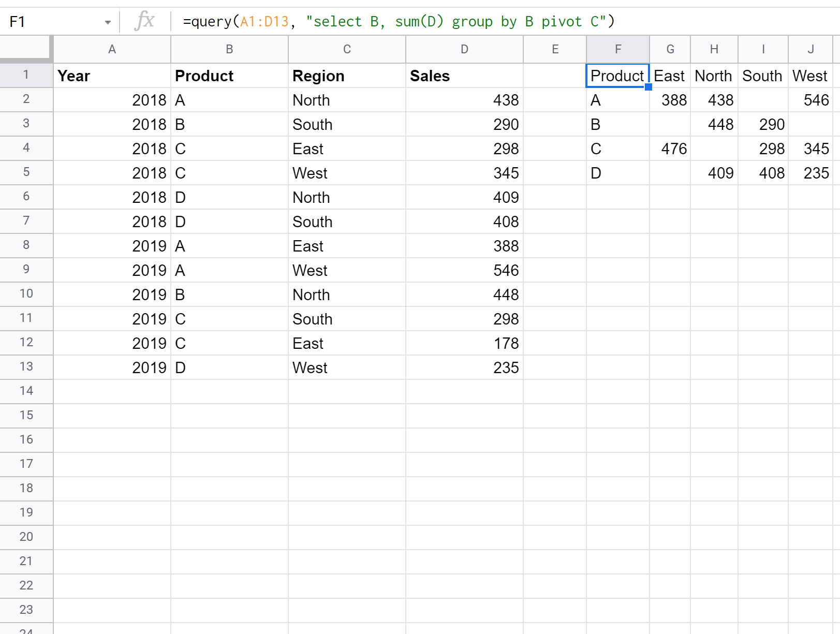Select row number 1

[x=26, y=75]
